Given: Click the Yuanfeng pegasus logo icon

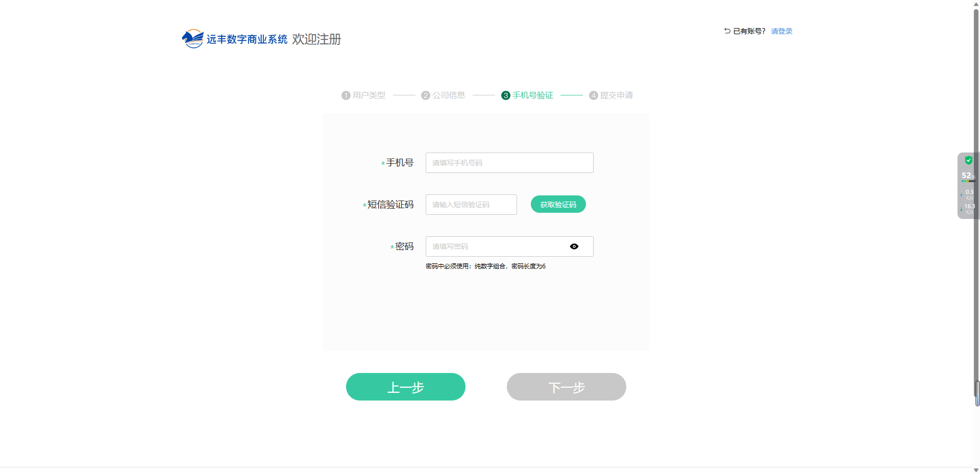Looking at the screenshot, I should 192,39.
